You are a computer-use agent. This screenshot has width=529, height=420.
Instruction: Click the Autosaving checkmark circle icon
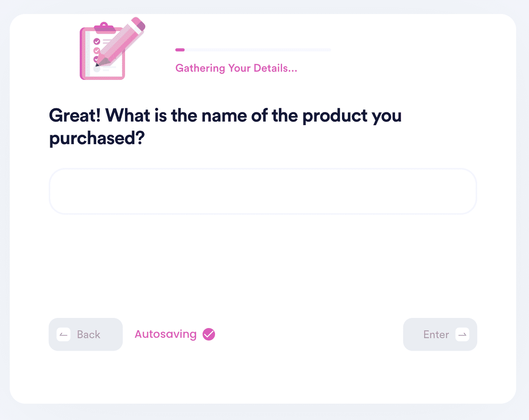209,334
